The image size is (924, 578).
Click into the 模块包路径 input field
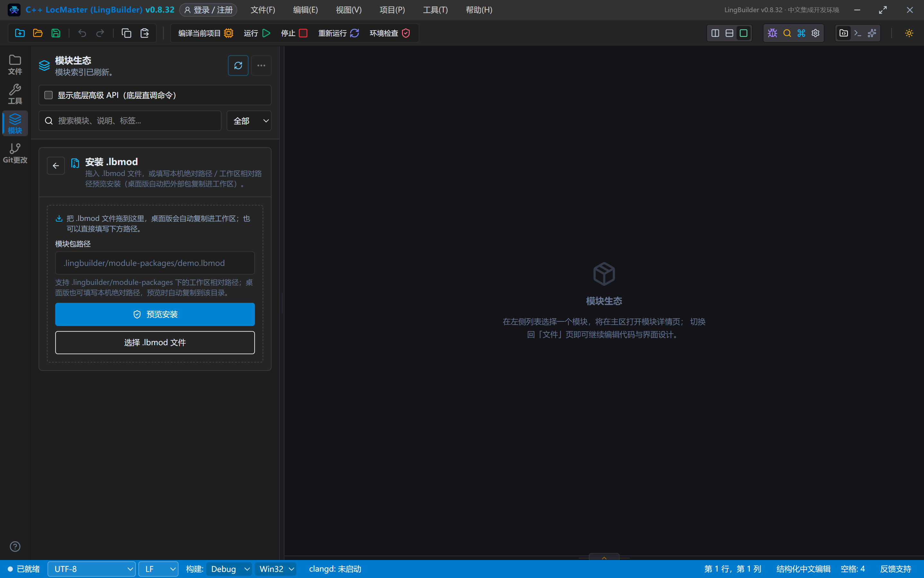[x=155, y=263]
